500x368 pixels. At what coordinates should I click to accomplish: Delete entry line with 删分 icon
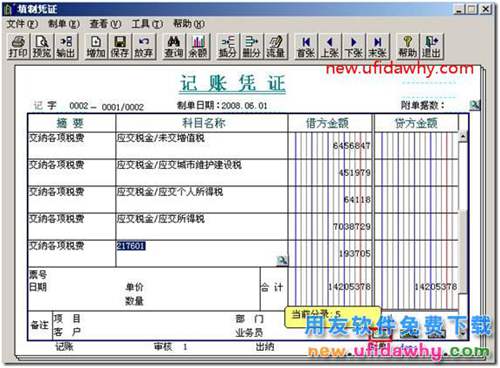point(252,47)
